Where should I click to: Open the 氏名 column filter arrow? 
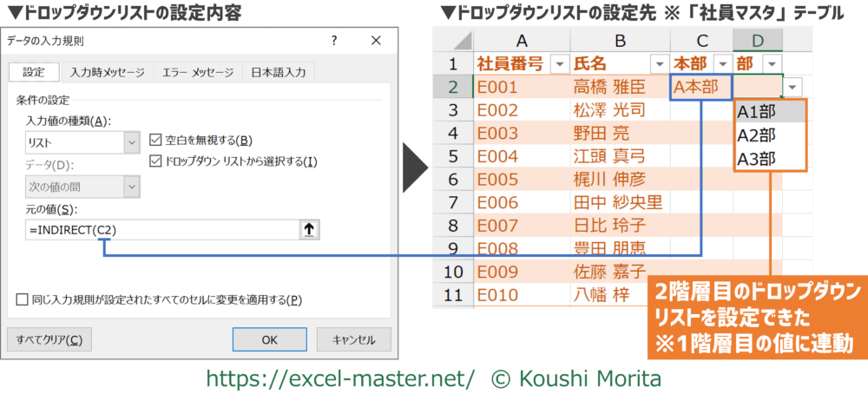point(657,64)
